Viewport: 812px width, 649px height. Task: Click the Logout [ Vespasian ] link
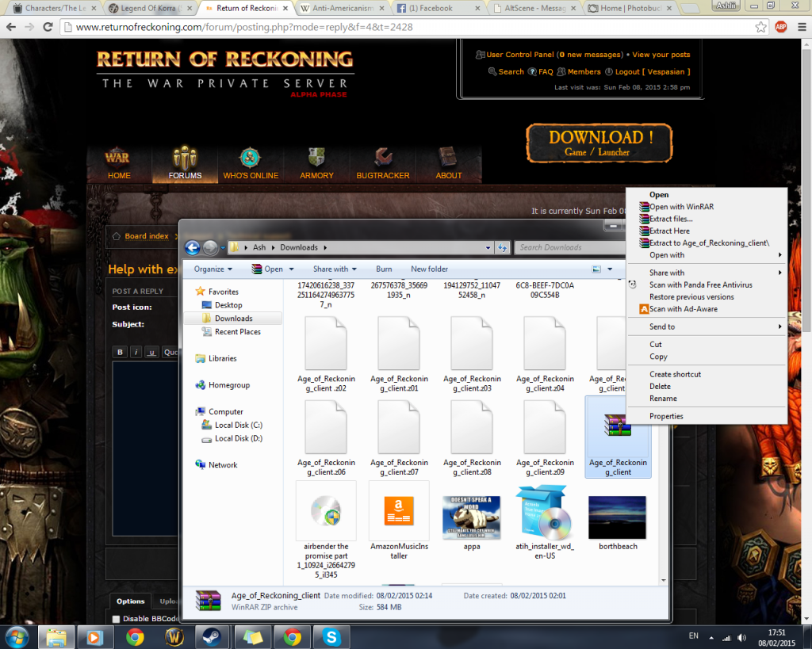pyautogui.click(x=652, y=72)
